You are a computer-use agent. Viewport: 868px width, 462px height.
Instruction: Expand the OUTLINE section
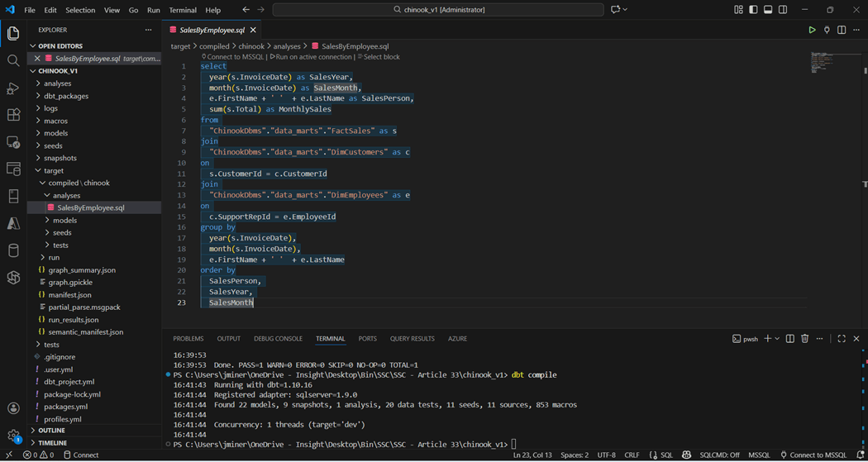51,431
